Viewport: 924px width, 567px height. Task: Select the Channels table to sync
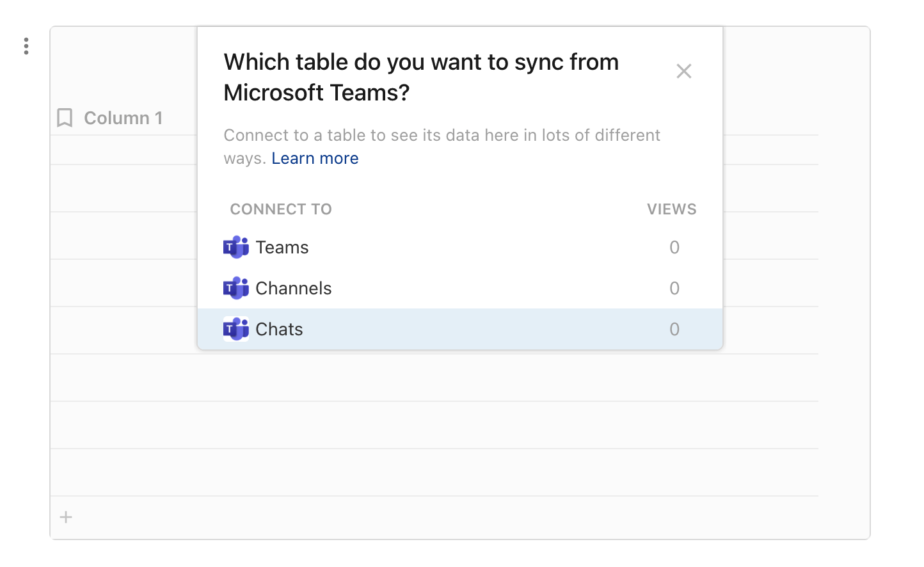click(293, 288)
